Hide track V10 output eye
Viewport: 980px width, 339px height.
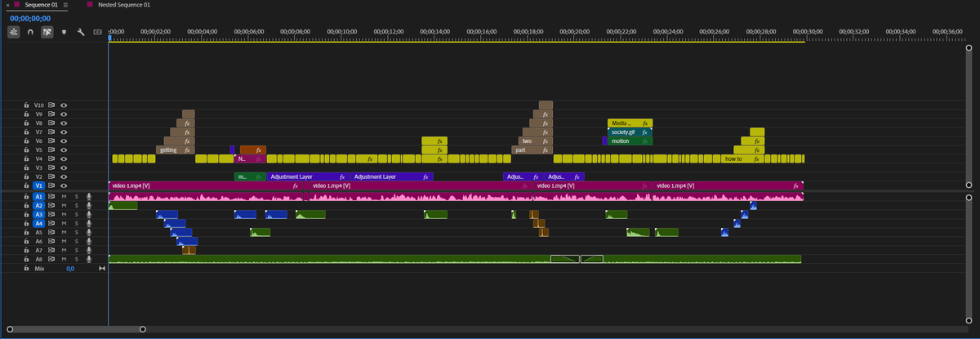coord(63,105)
